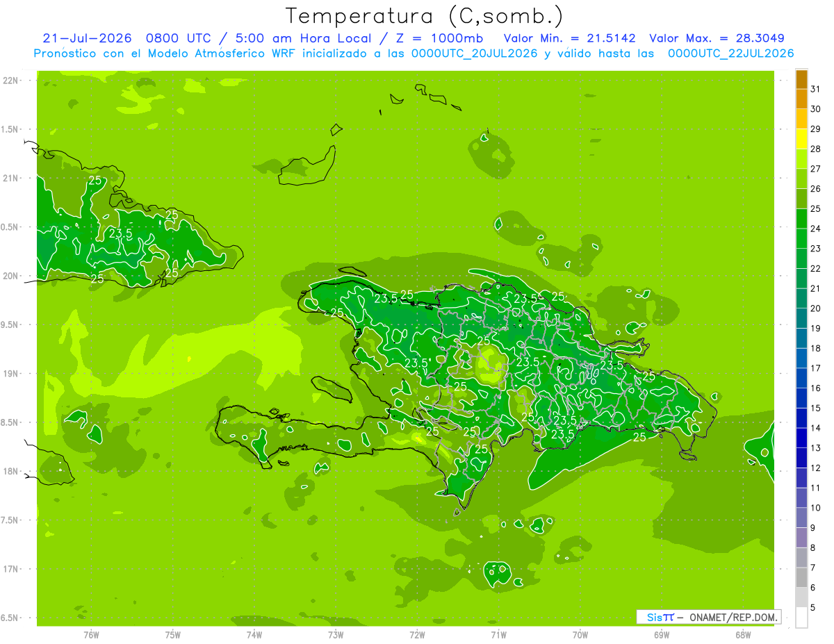Pick the teal swatch between 19 and 20
Screen dimensions: 834x644
(801, 318)
